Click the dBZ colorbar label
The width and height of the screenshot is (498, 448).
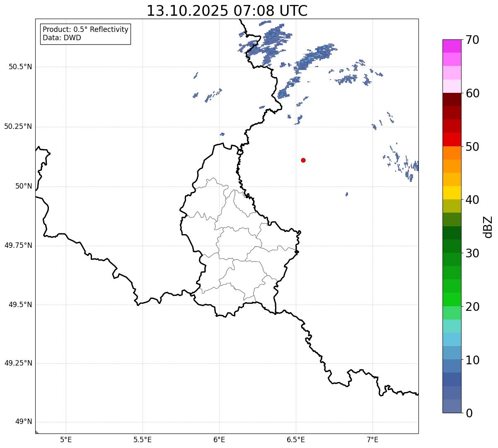[488, 227]
